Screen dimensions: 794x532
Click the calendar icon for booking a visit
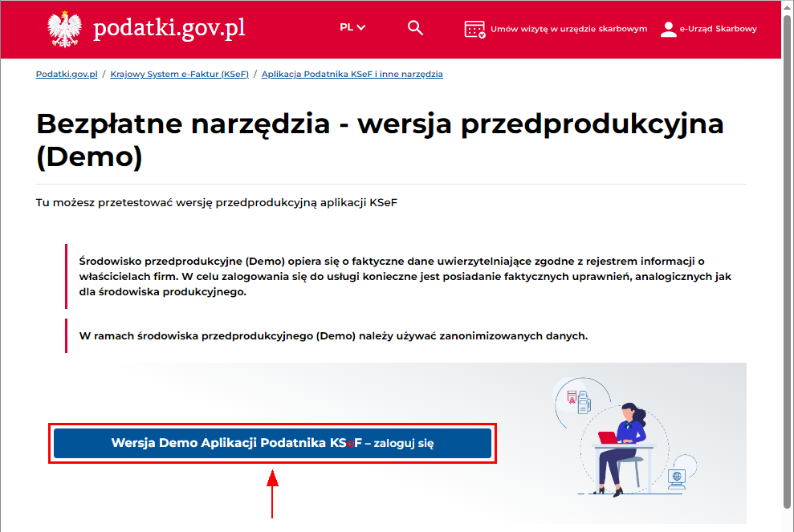tap(475, 29)
